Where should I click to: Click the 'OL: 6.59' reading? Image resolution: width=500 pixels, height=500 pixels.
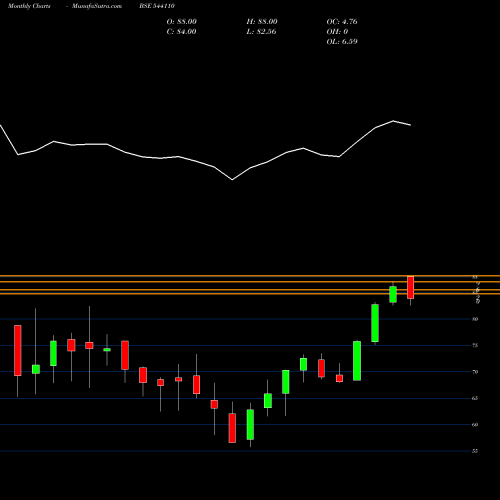coord(342,42)
